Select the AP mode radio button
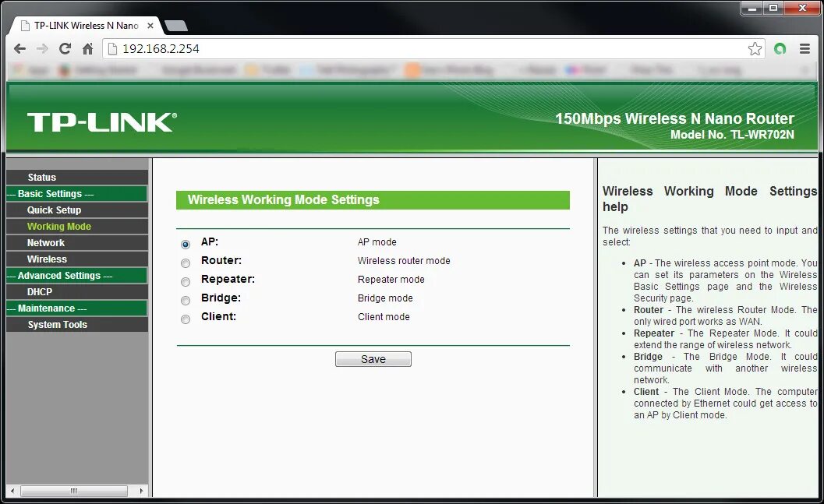The image size is (824, 504). (186, 244)
